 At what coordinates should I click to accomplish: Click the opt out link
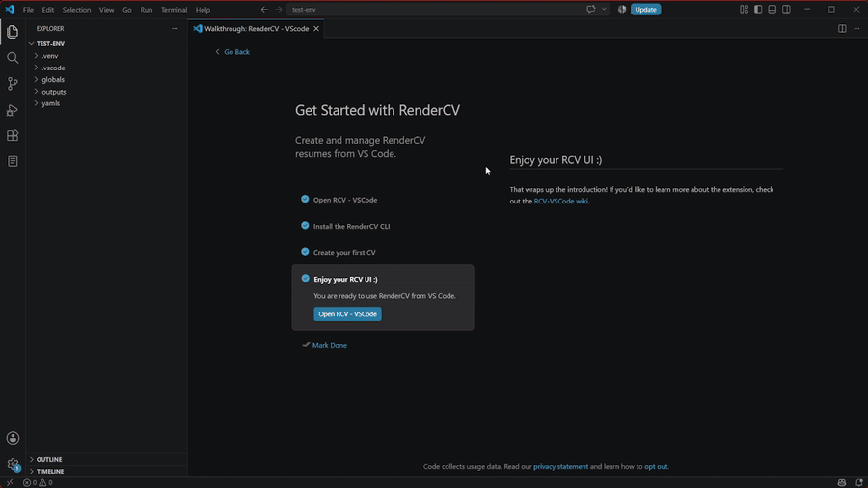click(656, 467)
